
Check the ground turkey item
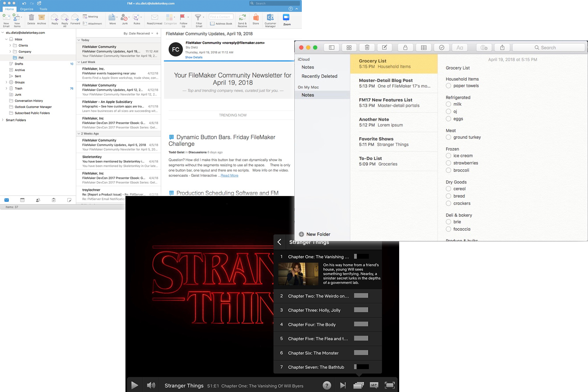[x=449, y=138]
